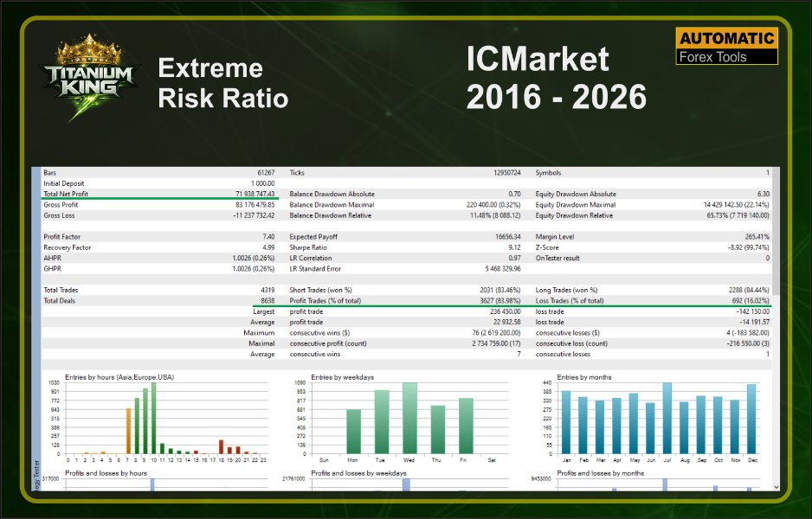Click the Gross Loss value -11 237 732.42
This screenshot has height=519, width=812.
coord(255,215)
